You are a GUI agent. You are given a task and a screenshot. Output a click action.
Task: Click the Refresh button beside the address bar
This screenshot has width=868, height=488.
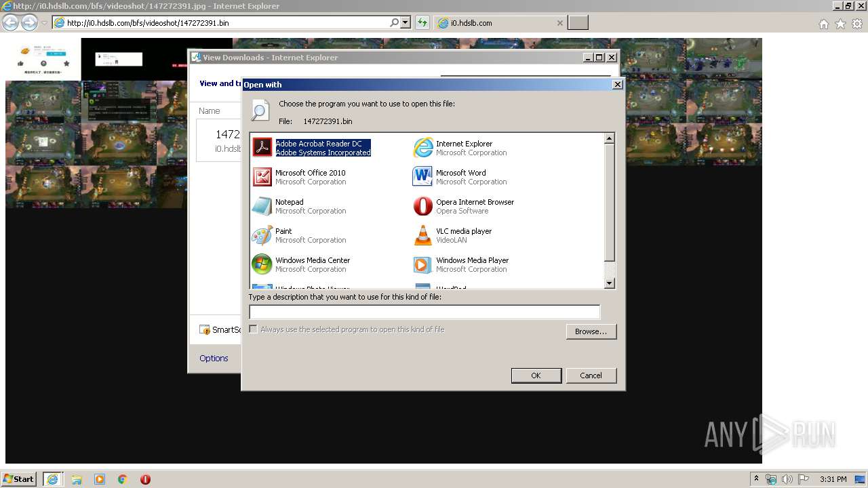coord(422,22)
